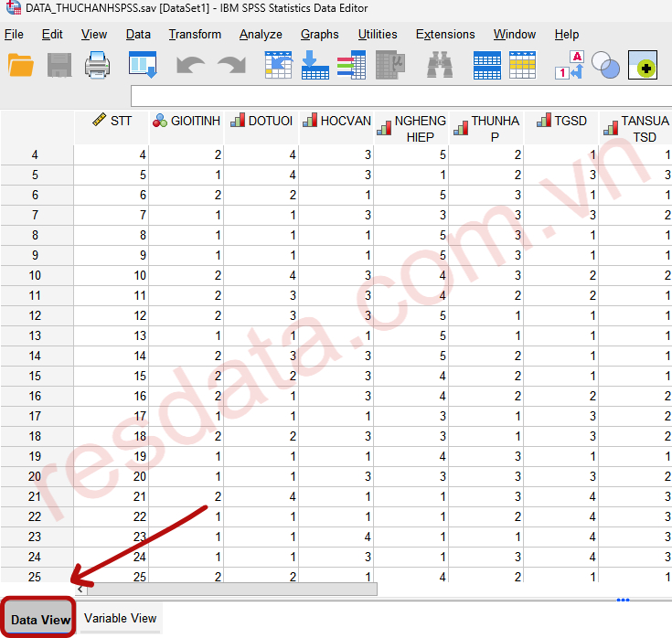Open the Analyze menu
Image resolution: width=672 pixels, height=638 pixels.
point(261,35)
